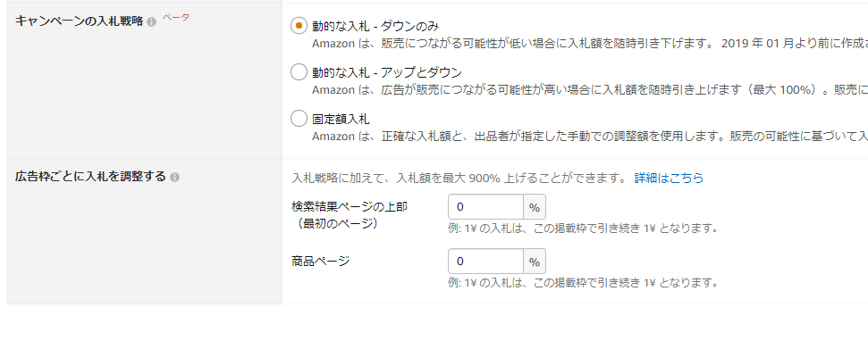Click description text under 固定額入札
The width and height of the screenshot is (868, 341).
pyautogui.click(x=590, y=137)
